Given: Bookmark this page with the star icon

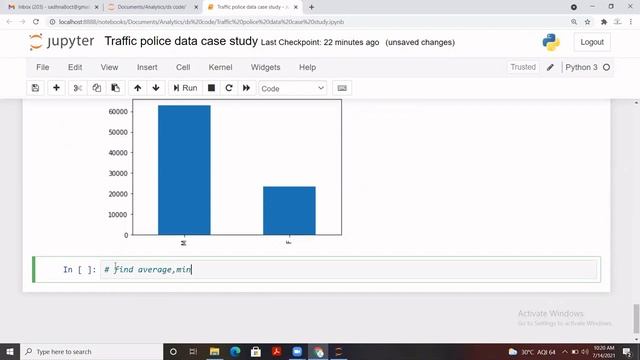Looking at the screenshot, I should point(588,22).
